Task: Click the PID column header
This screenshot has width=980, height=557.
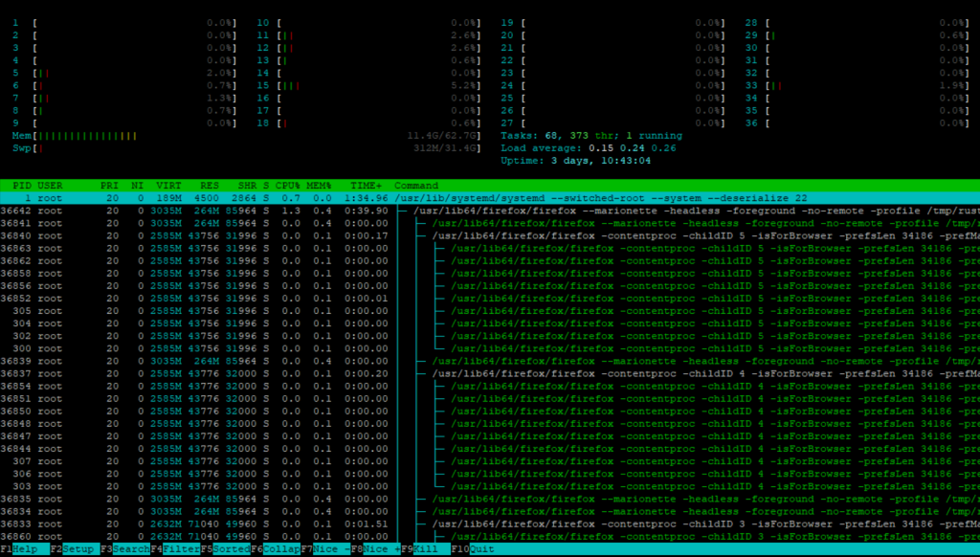Action: tap(21, 186)
